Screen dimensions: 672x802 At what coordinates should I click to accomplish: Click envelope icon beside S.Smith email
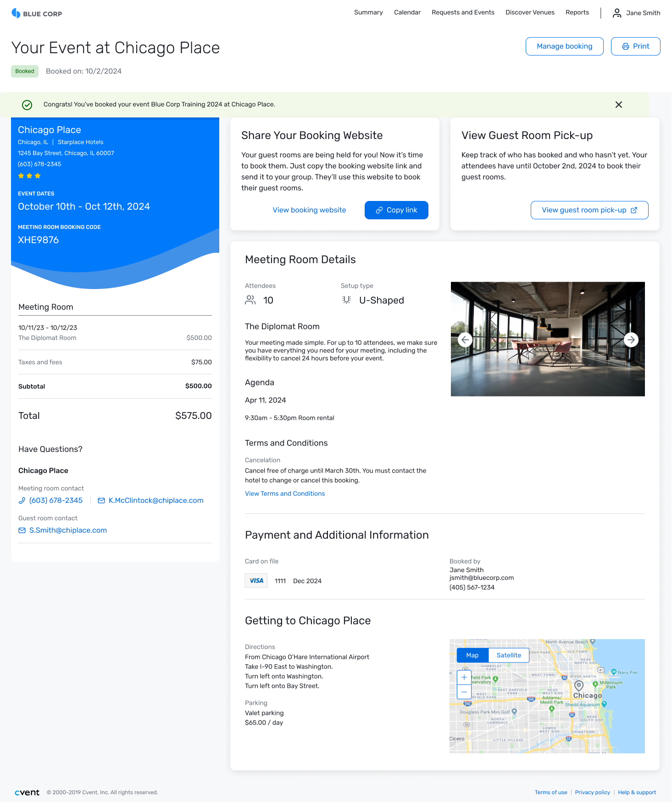pyautogui.click(x=22, y=530)
